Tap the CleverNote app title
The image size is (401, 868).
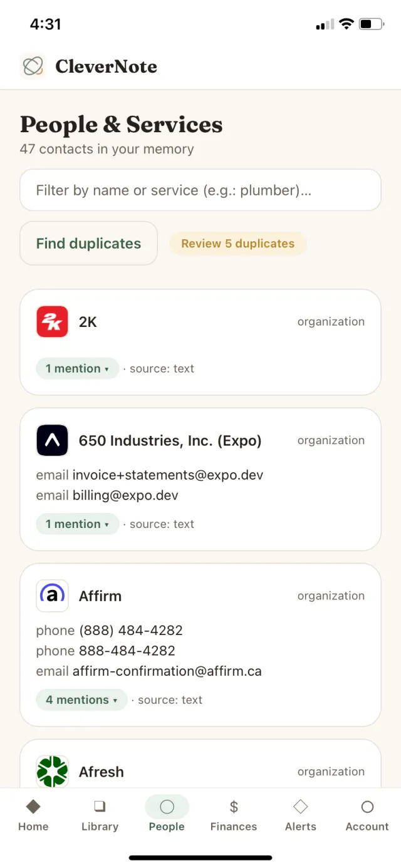click(107, 66)
